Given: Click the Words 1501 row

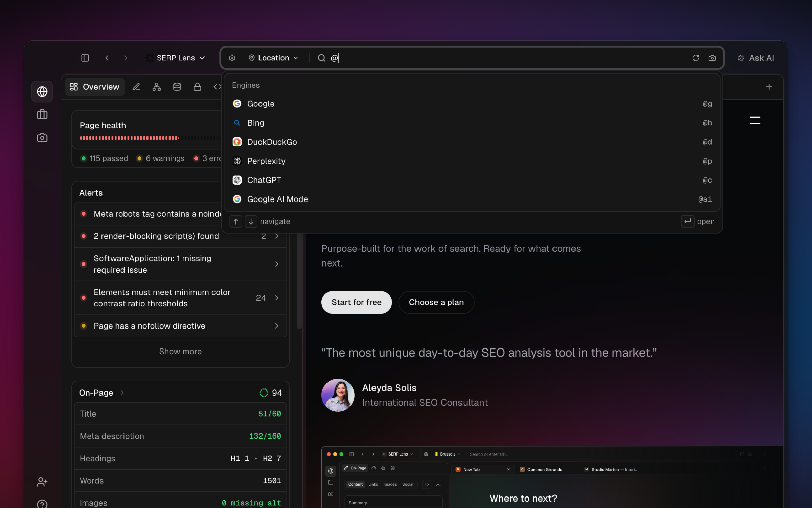Looking at the screenshot, I should [180, 481].
